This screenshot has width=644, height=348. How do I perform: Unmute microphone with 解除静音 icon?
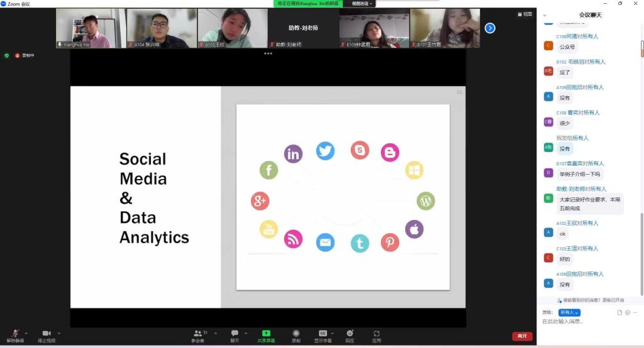point(14,333)
